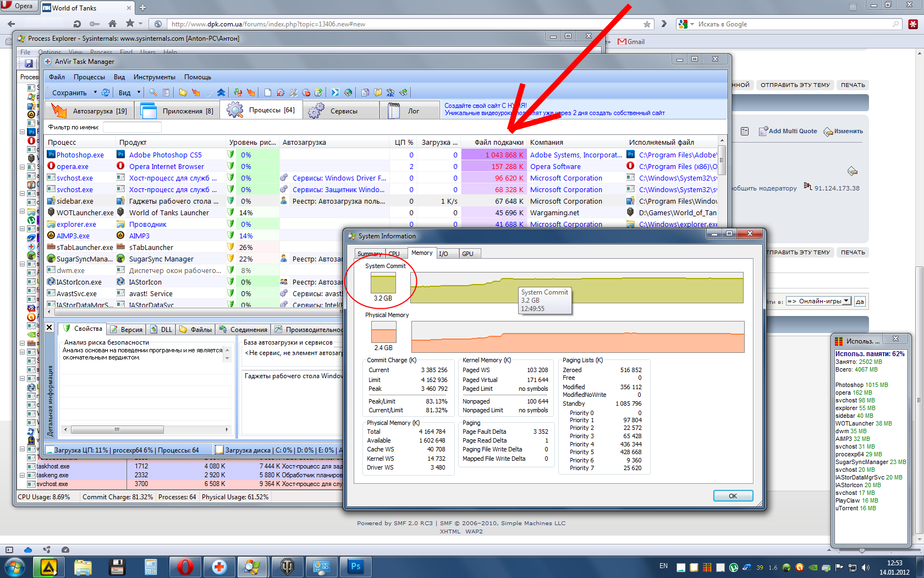
Task: Open the AIMP icon in the taskbar
Action: (x=48, y=566)
